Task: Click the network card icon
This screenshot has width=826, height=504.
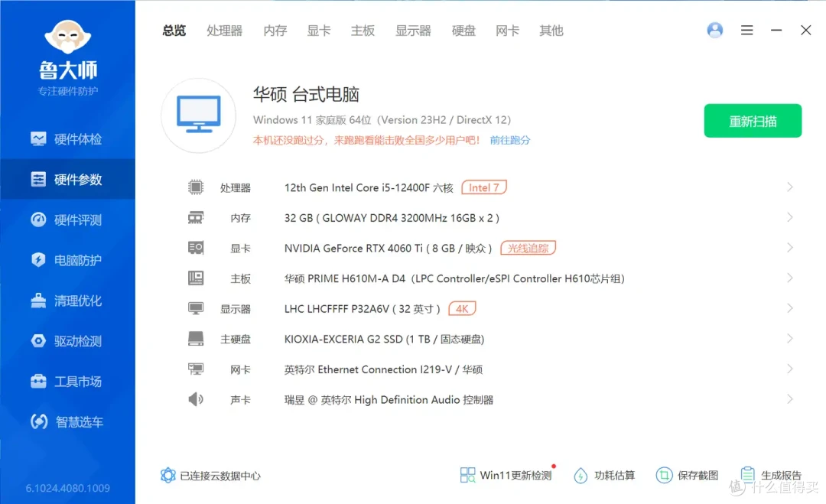Action: 196,369
